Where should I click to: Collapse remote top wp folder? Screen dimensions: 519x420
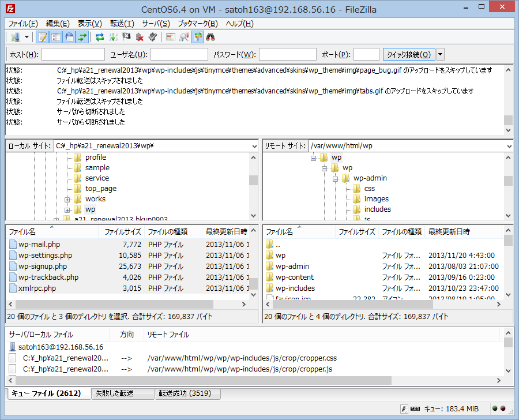pos(313,158)
